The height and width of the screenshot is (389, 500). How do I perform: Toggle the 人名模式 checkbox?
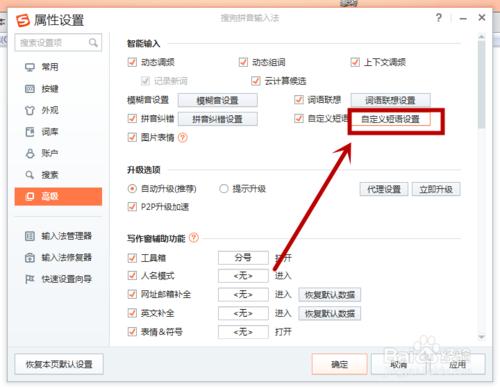132,276
